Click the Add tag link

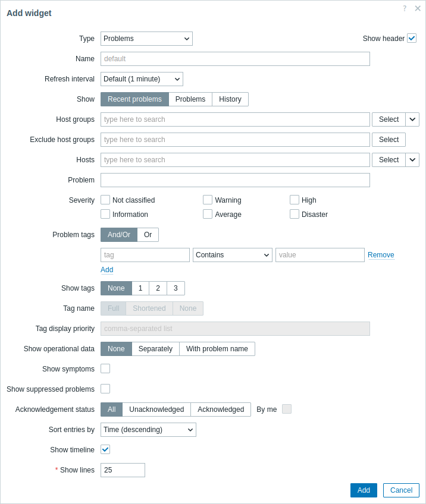point(107,270)
